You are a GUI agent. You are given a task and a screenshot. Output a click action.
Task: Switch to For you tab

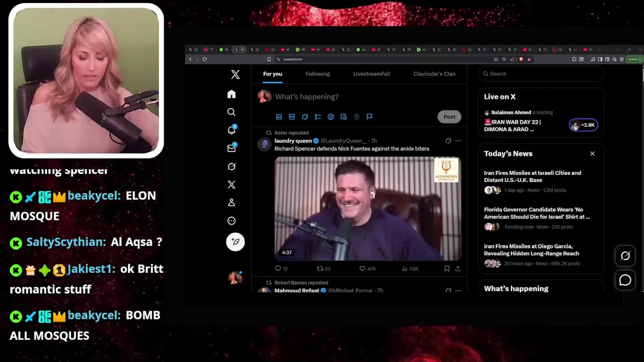273,74
